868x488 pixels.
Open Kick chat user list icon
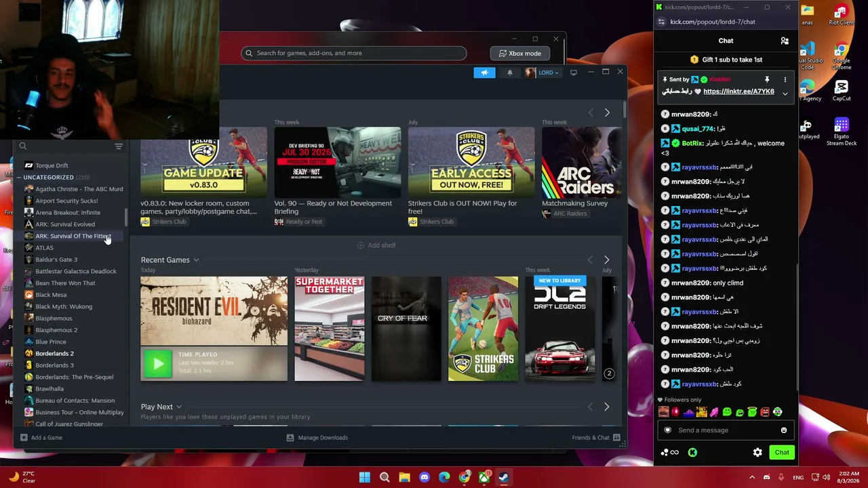pos(785,41)
